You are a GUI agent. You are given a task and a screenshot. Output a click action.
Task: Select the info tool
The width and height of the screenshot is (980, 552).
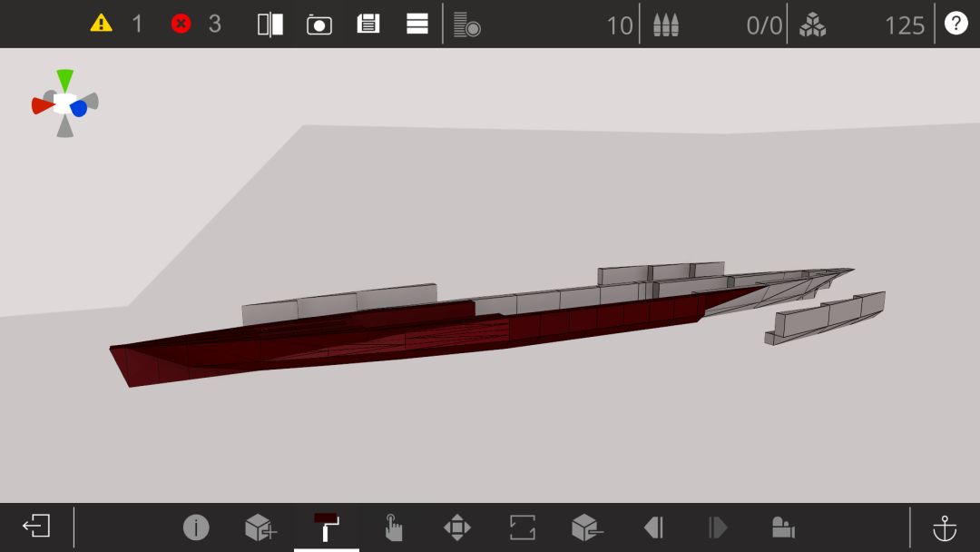tap(196, 527)
